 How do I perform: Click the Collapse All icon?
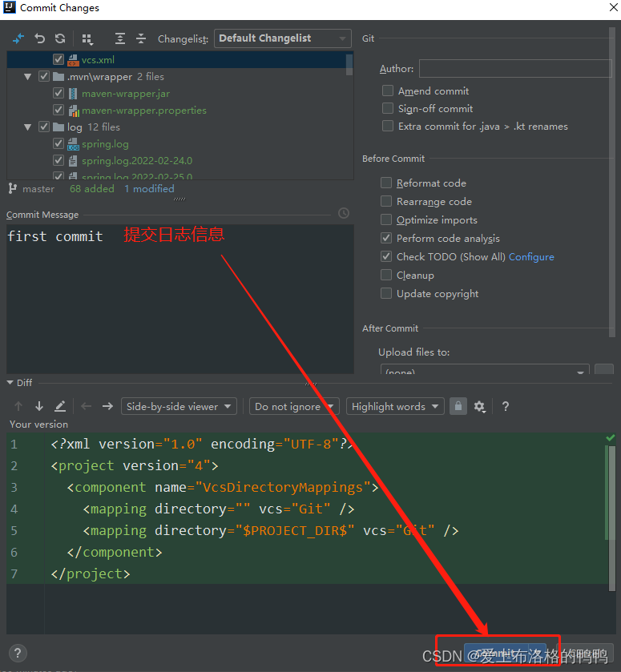[141, 38]
